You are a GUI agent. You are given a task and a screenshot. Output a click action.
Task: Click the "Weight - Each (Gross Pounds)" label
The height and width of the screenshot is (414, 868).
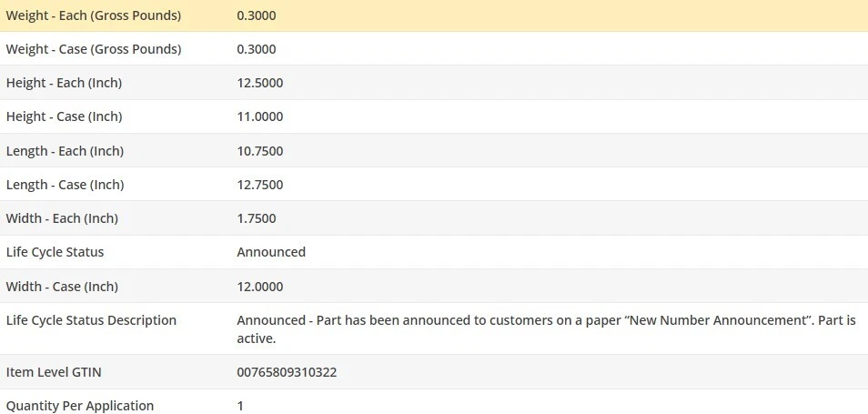point(94,15)
